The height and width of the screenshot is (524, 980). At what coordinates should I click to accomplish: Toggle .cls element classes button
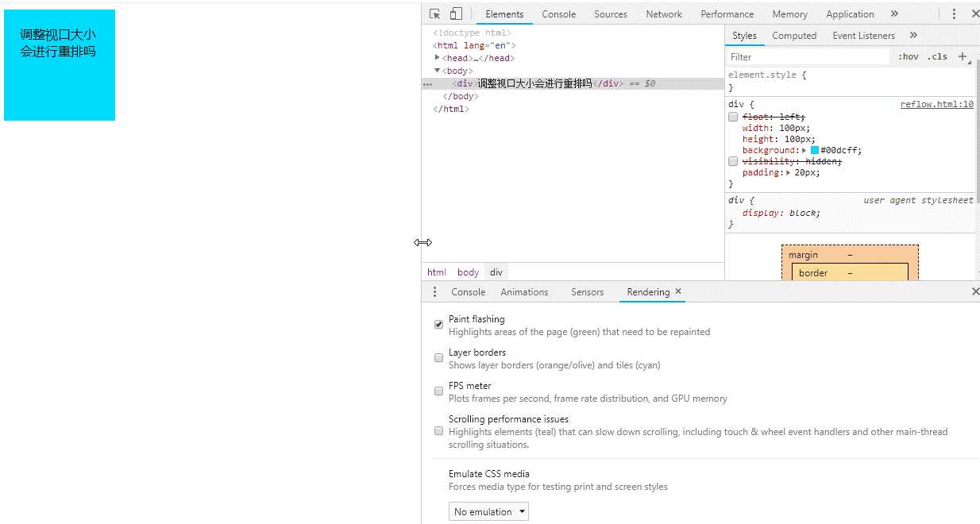click(x=938, y=57)
